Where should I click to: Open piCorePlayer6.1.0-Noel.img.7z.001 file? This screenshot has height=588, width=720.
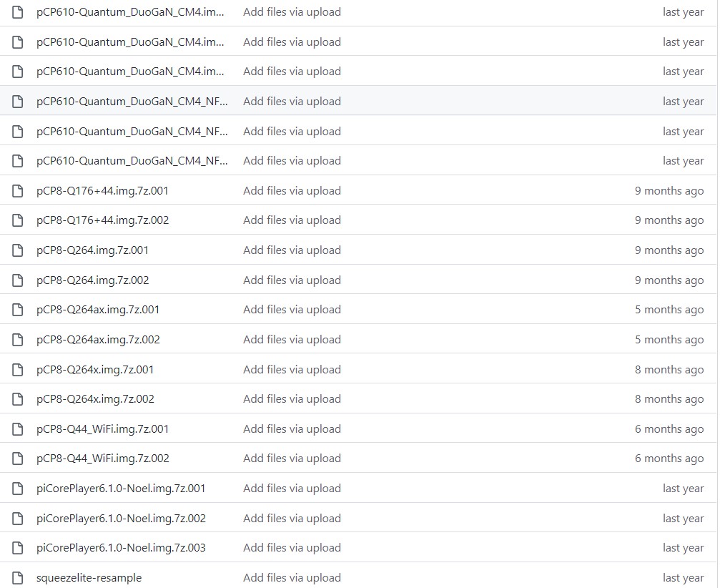coord(121,489)
